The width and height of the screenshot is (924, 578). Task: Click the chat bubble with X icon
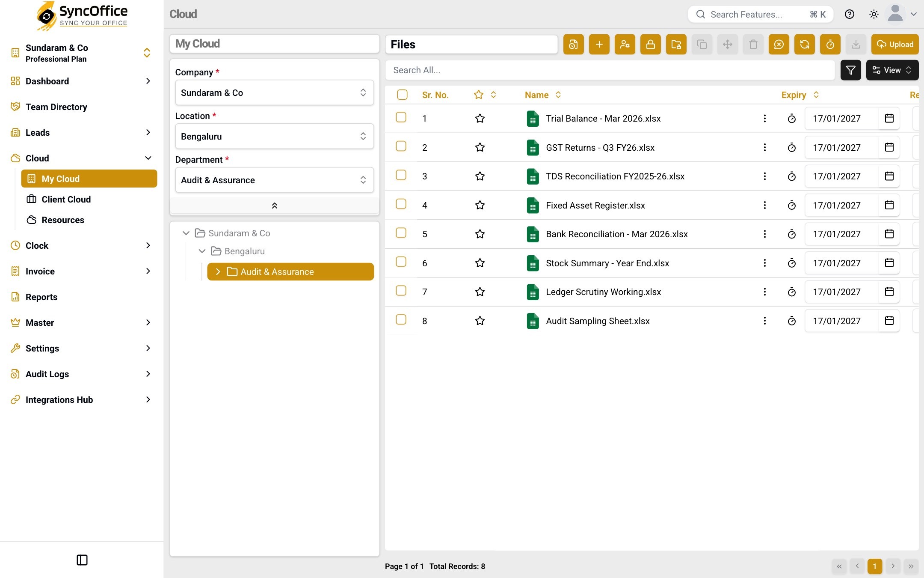[779, 45]
